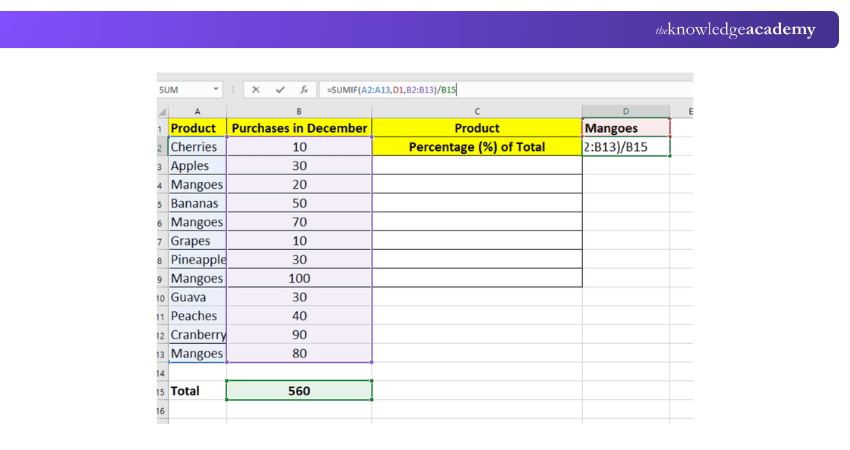The image size is (850, 450).
Task: Click the value 100 in row 9
Action: click(x=299, y=278)
